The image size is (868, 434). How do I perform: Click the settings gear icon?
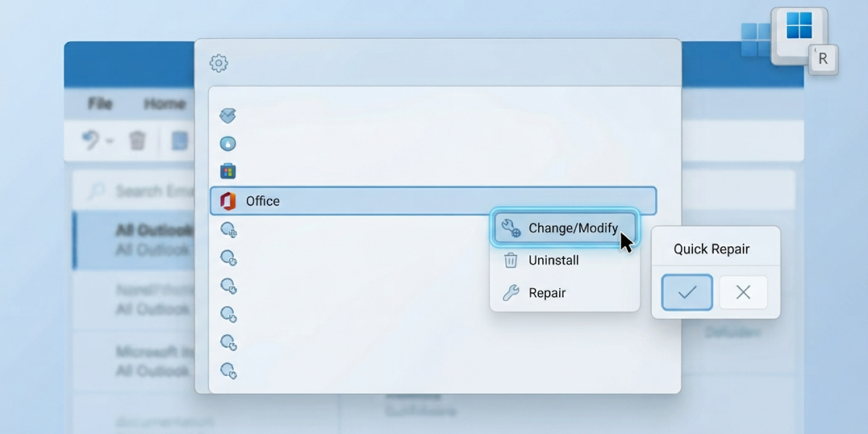[218, 64]
